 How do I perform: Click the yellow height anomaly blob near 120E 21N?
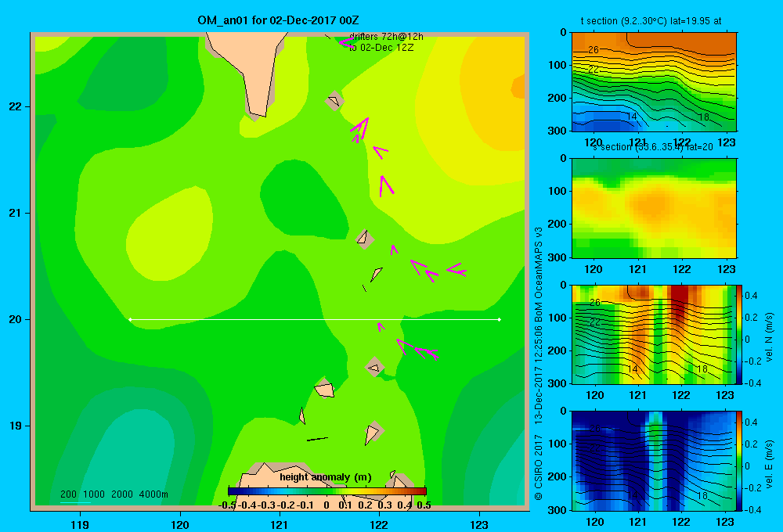(170, 232)
